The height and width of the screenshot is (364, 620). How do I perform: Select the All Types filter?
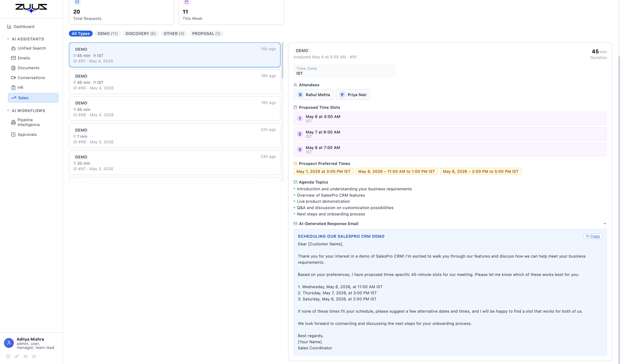point(81,33)
